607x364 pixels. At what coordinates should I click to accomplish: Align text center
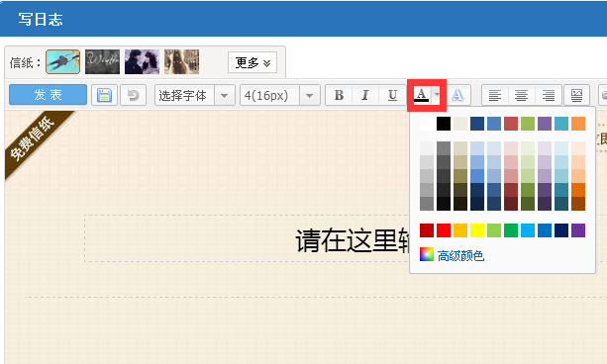(521, 95)
